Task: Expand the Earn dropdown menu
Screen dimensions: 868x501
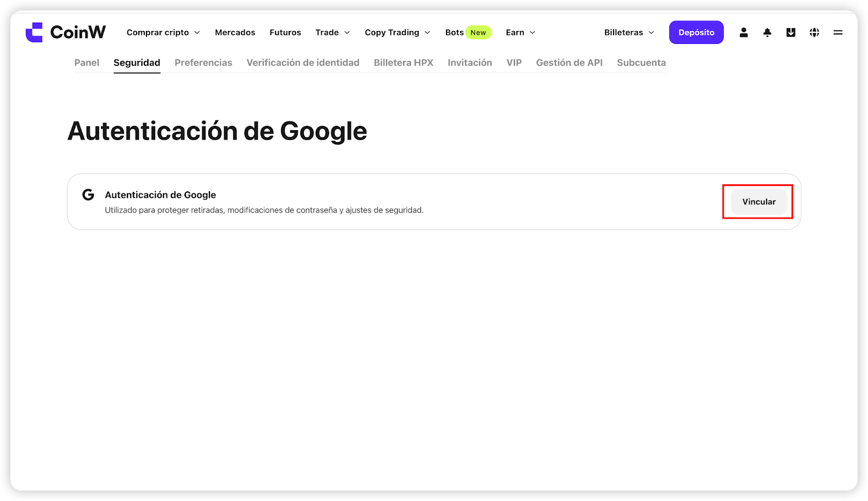Action: (x=520, y=33)
